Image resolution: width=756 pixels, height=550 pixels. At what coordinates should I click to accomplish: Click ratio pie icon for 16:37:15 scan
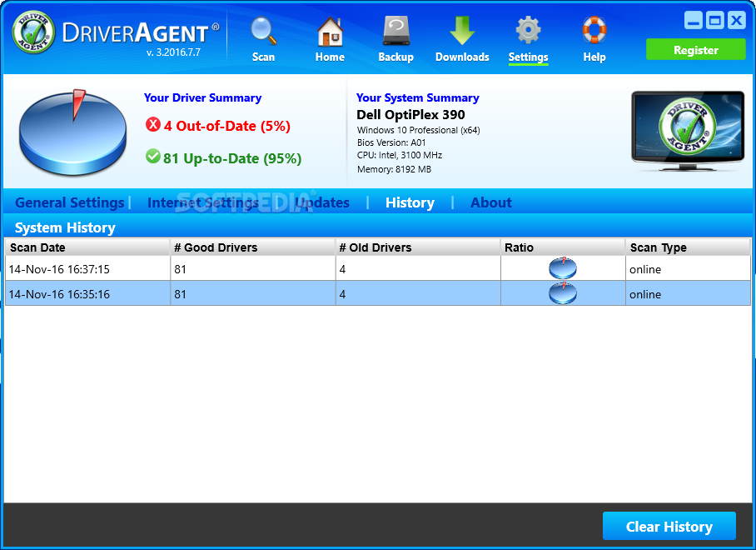pyautogui.click(x=563, y=267)
